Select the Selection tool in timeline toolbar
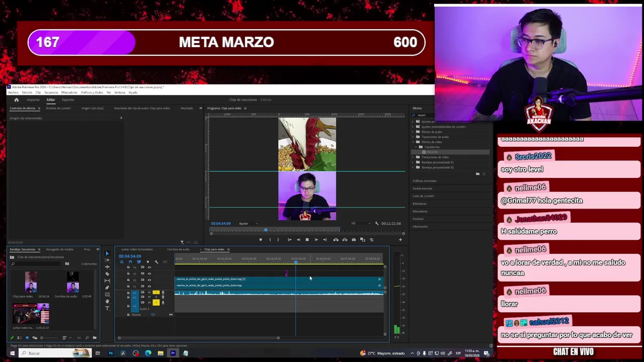This screenshot has width=644, height=362. pos(107,253)
